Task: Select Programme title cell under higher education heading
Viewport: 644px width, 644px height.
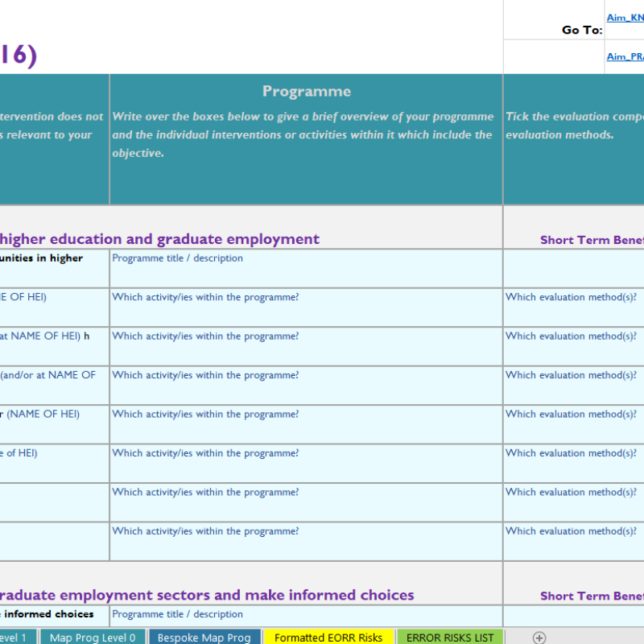Action: tap(306, 268)
